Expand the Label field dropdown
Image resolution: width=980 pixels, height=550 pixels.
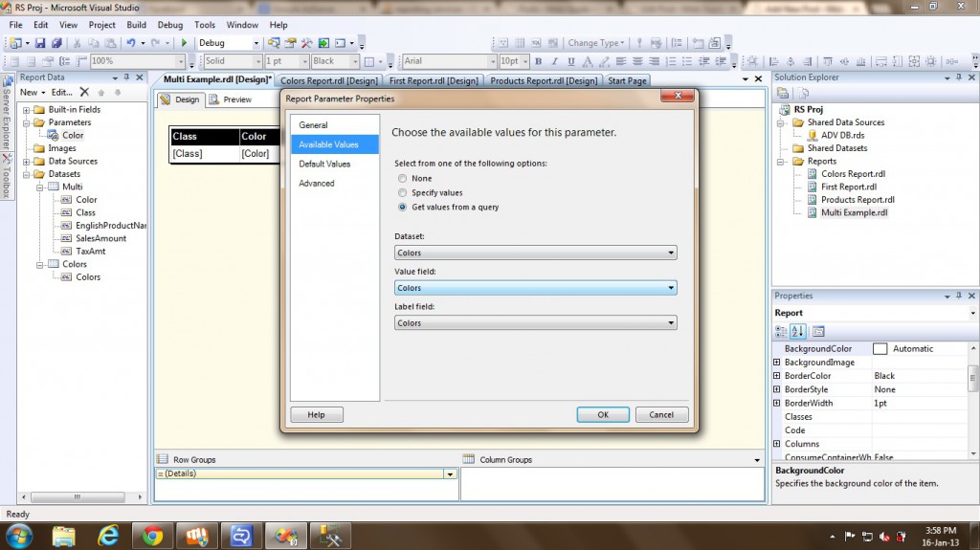[535, 323]
